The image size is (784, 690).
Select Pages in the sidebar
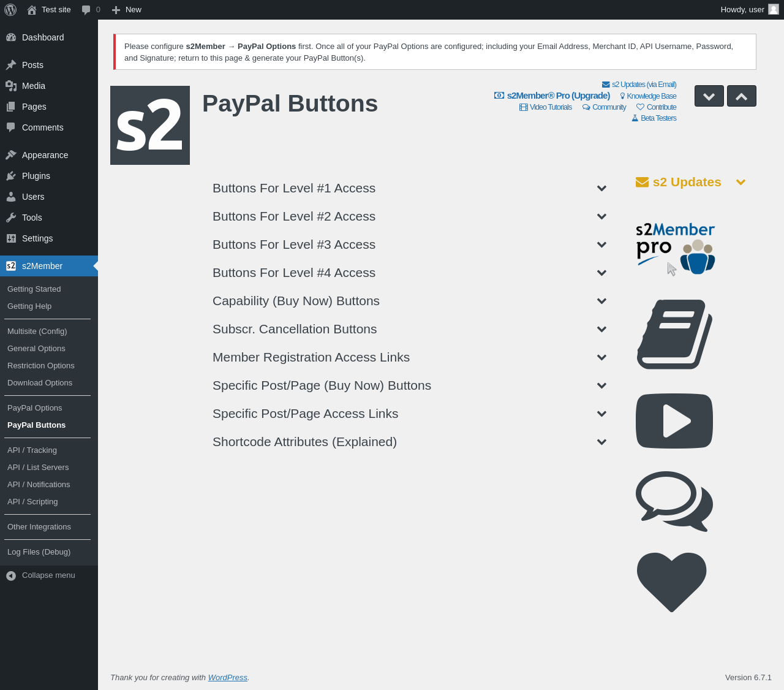(49, 107)
